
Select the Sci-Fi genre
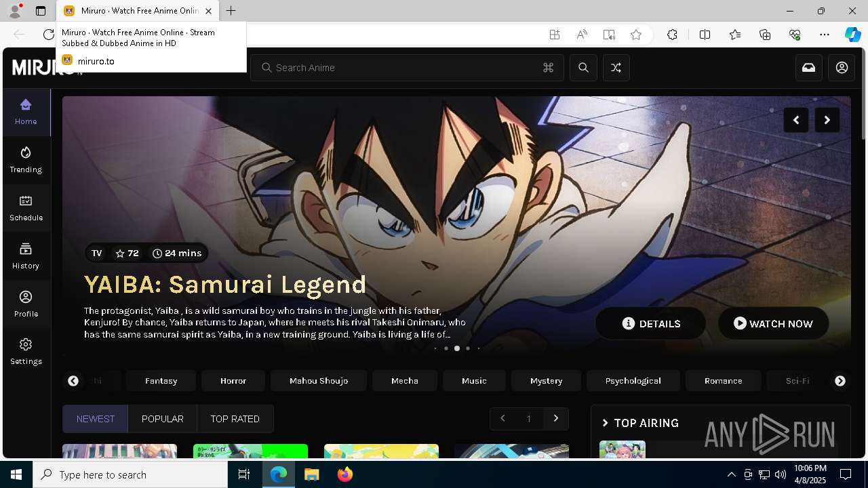point(797,381)
